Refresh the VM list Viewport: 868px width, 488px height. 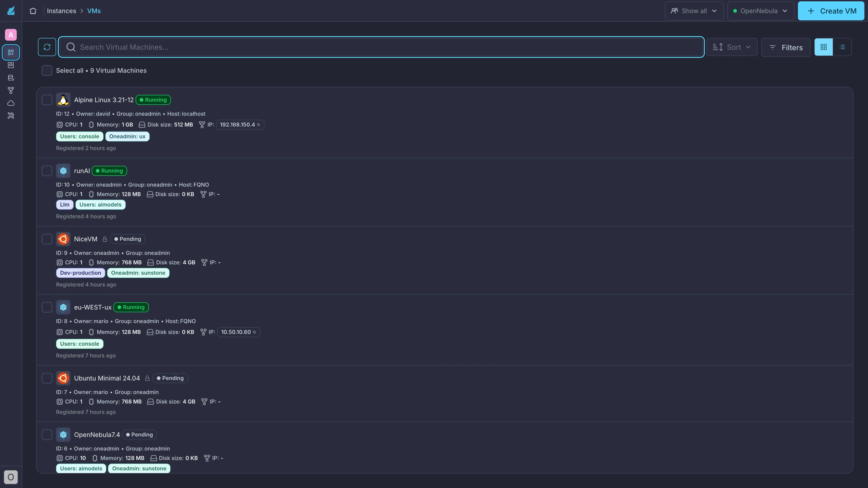coord(47,47)
